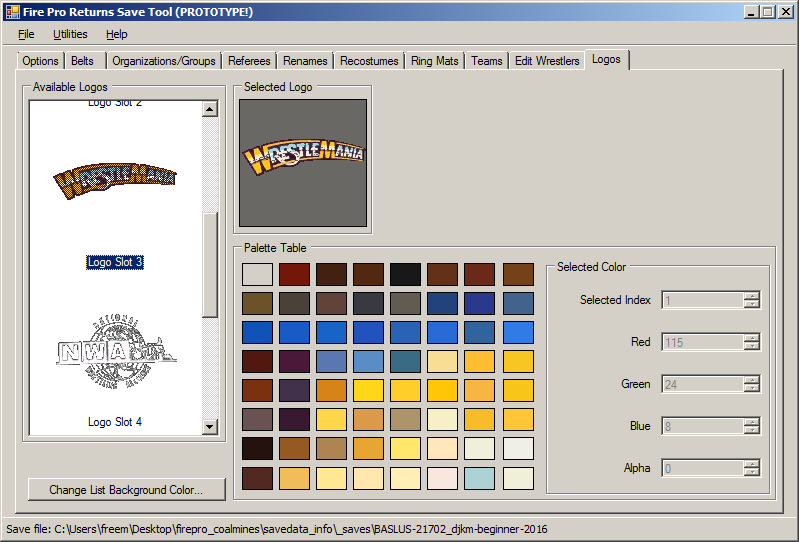The height and width of the screenshot is (542, 799).
Task: Pick the navy blue swatch in second row
Action: pyautogui.click(x=479, y=303)
